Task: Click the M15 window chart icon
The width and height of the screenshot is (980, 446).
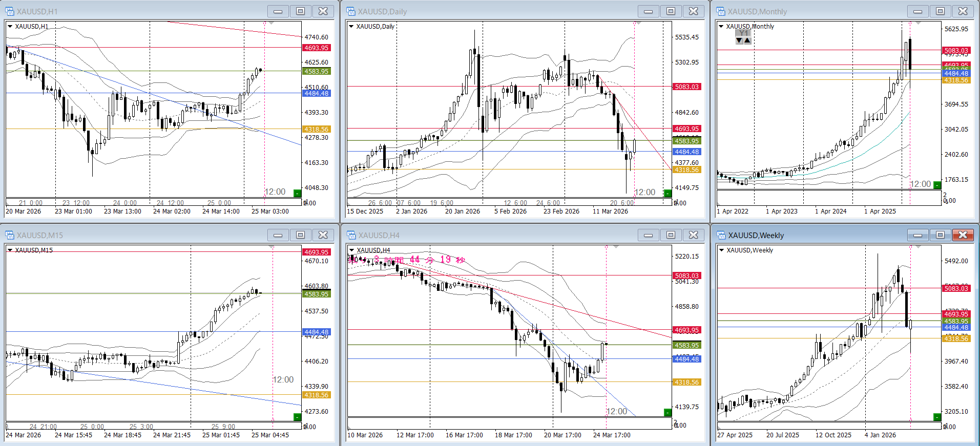Action: tap(10, 235)
